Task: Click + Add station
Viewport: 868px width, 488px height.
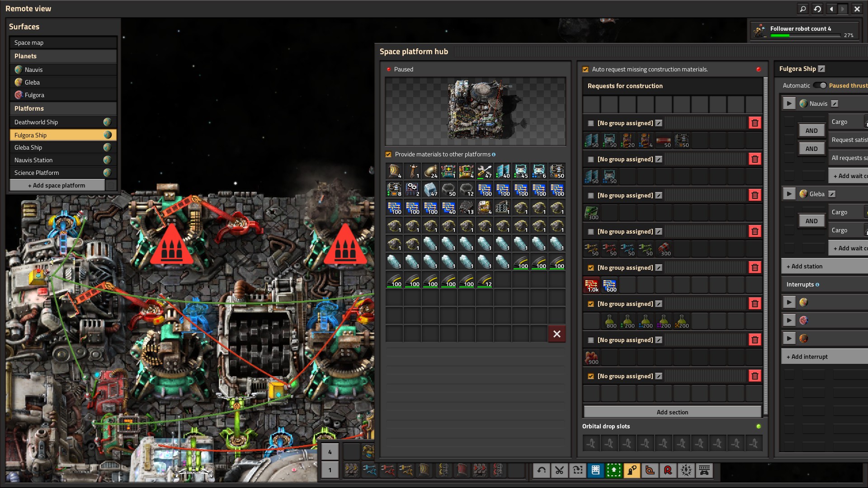Action: [x=825, y=266]
